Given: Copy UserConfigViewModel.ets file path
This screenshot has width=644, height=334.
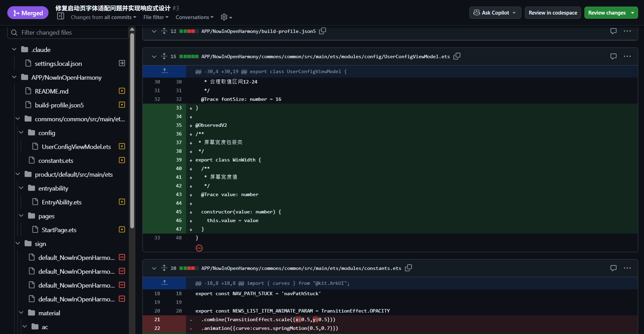Looking at the screenshot, I should 457,56.
